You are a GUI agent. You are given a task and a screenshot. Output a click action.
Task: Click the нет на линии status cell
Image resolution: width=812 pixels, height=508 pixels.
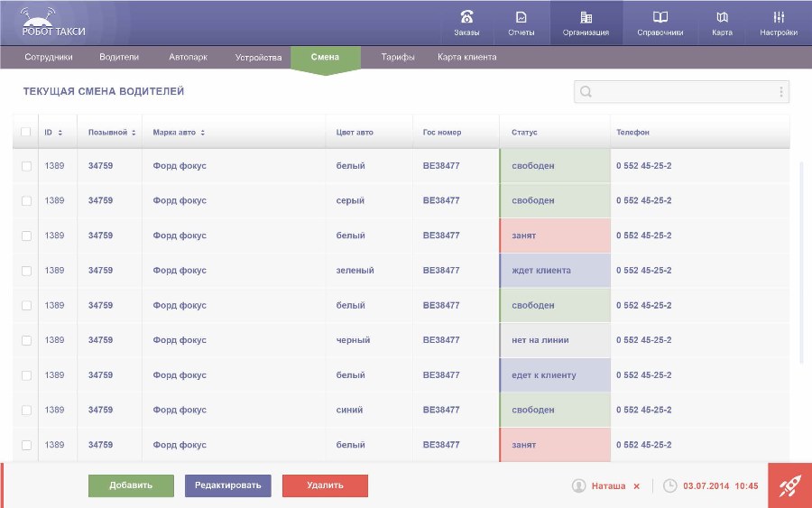(555, 340)
